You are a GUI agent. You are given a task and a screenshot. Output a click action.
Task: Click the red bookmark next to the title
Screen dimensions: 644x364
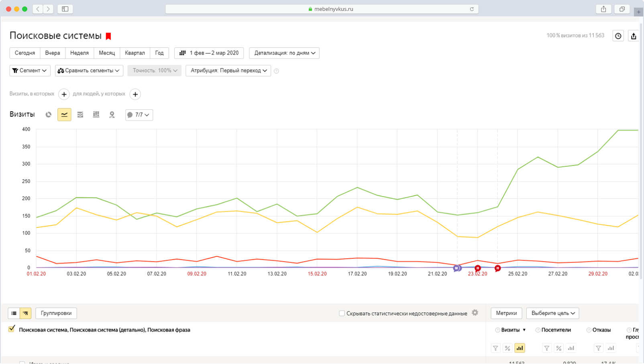coord(108,36)
